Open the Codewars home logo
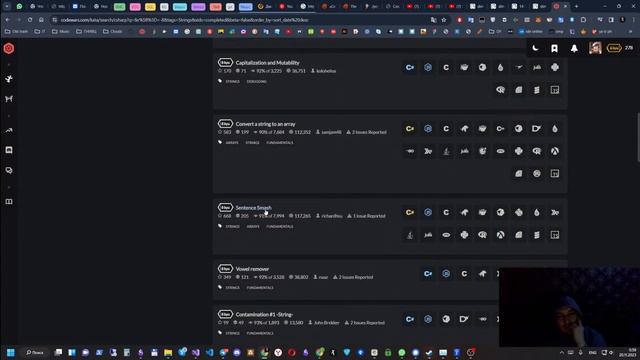This screenshot has height=360, width=640. pos(9,49)
